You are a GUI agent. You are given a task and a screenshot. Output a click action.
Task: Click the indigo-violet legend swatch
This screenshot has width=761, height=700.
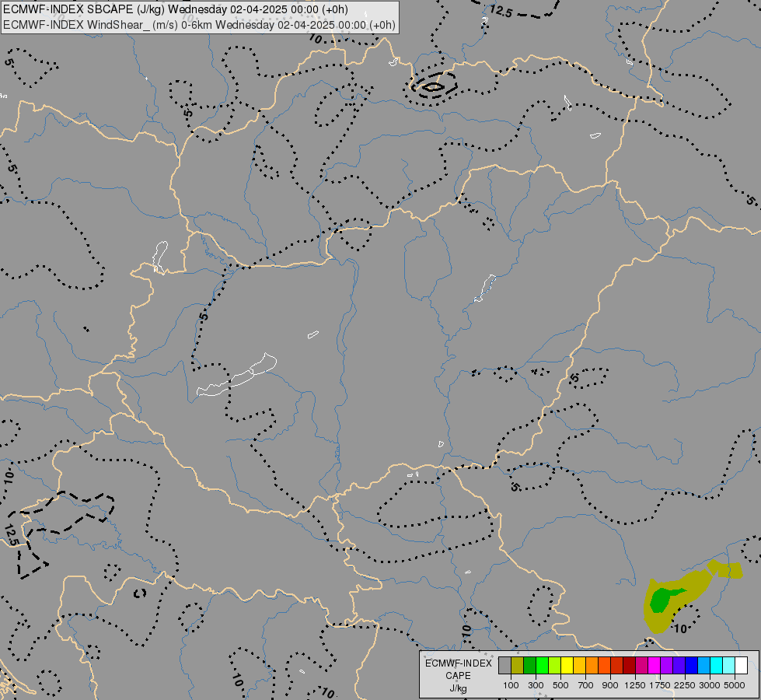click(679, 665)
